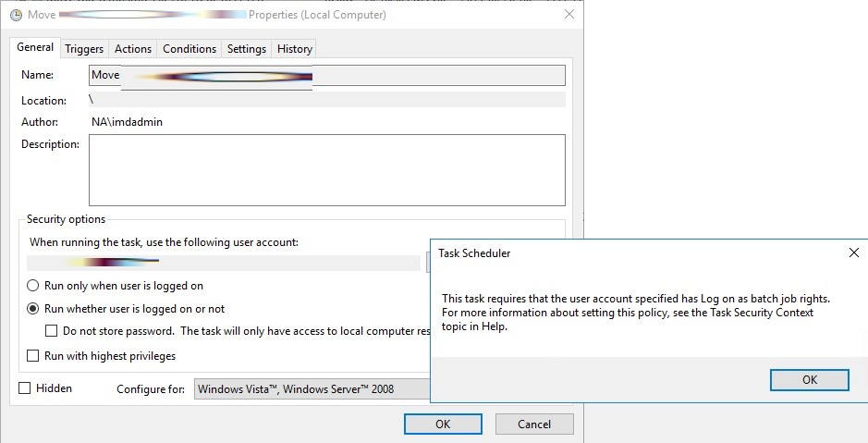Open the Settings tab

(x=247, y=49)
